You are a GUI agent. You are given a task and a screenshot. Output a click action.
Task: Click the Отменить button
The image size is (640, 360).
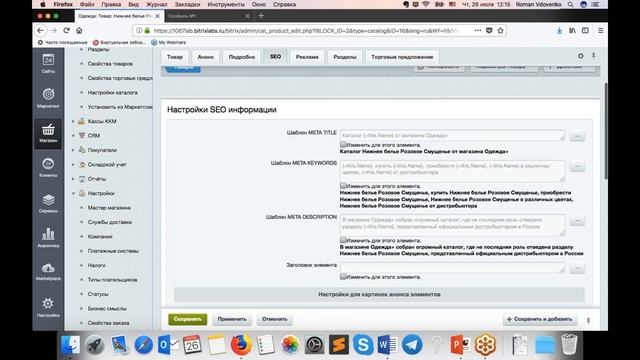click(275, 319)
